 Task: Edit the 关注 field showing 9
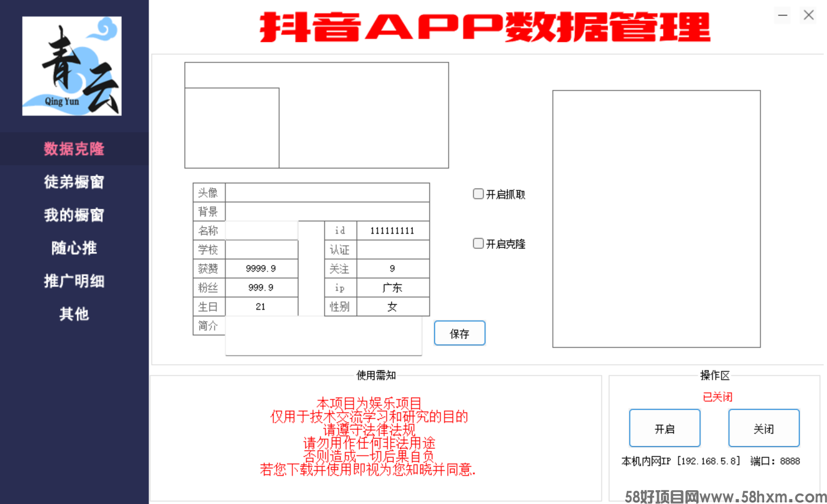click(x=393, y=269)
